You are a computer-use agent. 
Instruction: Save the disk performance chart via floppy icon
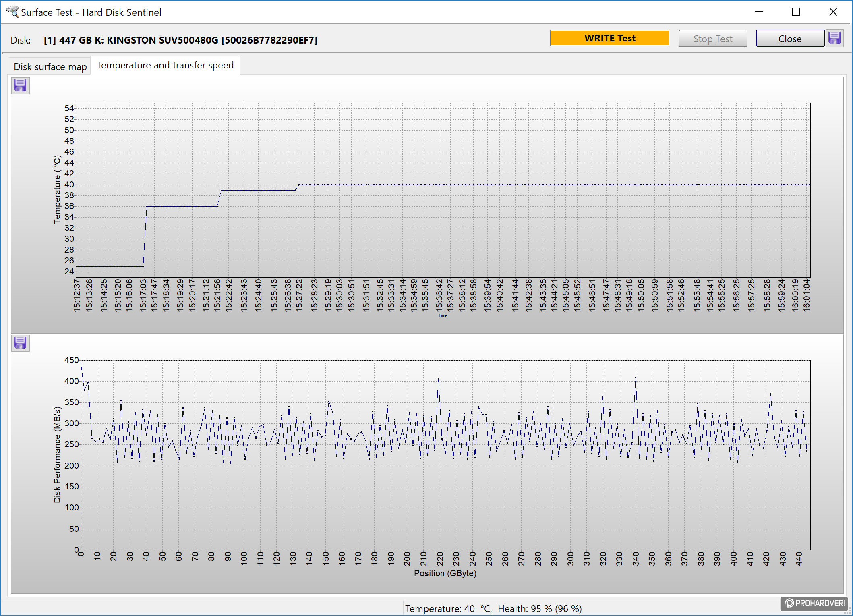(20, 343)
